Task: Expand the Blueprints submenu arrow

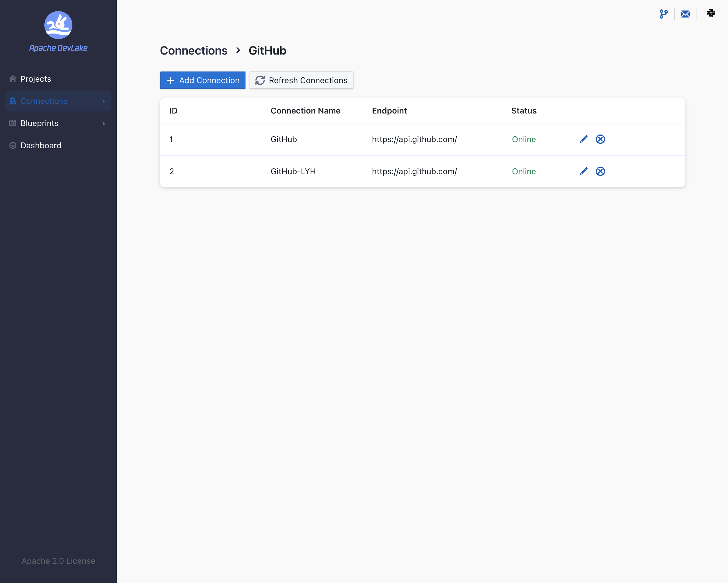Action: [104, 123]
